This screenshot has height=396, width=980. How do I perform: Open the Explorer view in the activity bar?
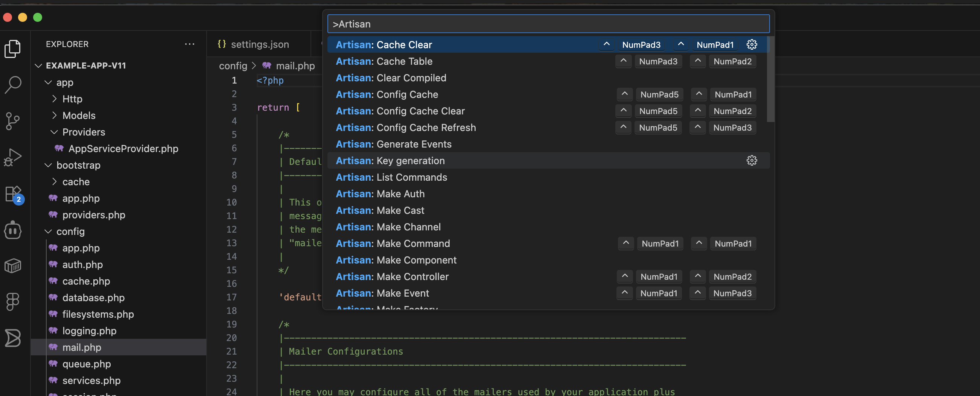point(12,49)
